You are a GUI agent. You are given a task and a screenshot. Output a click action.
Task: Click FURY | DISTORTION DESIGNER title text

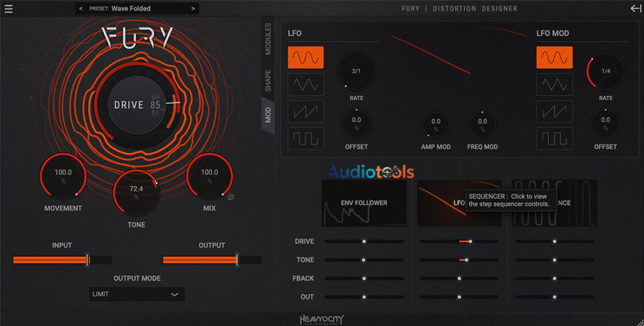point(459,8)
